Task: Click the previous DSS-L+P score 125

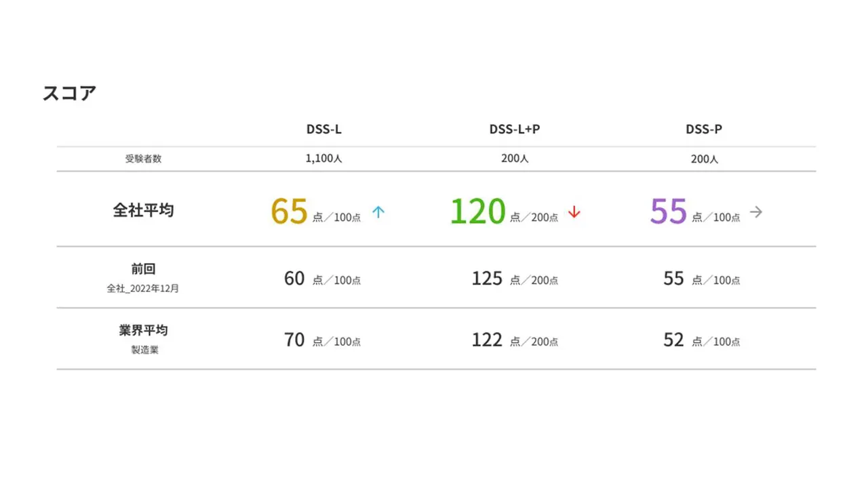Action: tap(487, 279)
